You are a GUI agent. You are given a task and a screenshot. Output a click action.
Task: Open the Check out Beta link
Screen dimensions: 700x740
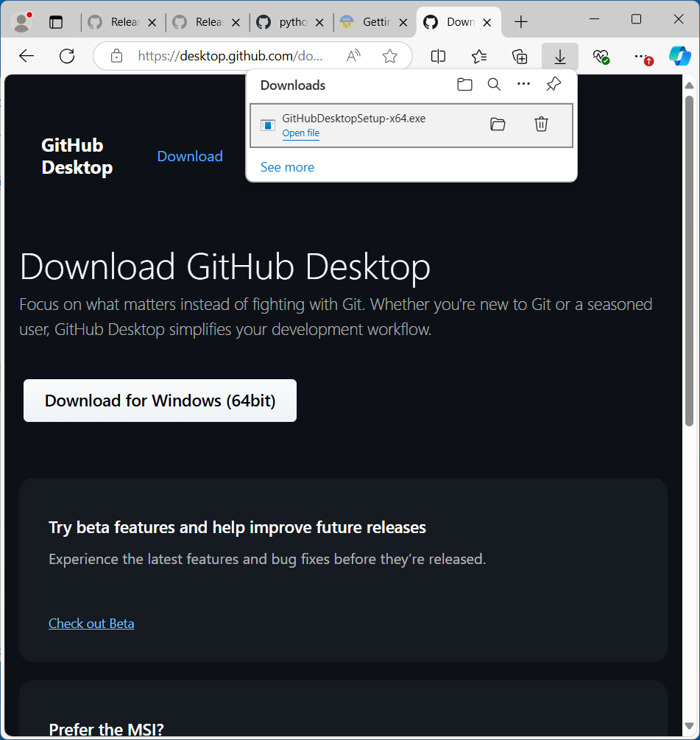(91, 624)
